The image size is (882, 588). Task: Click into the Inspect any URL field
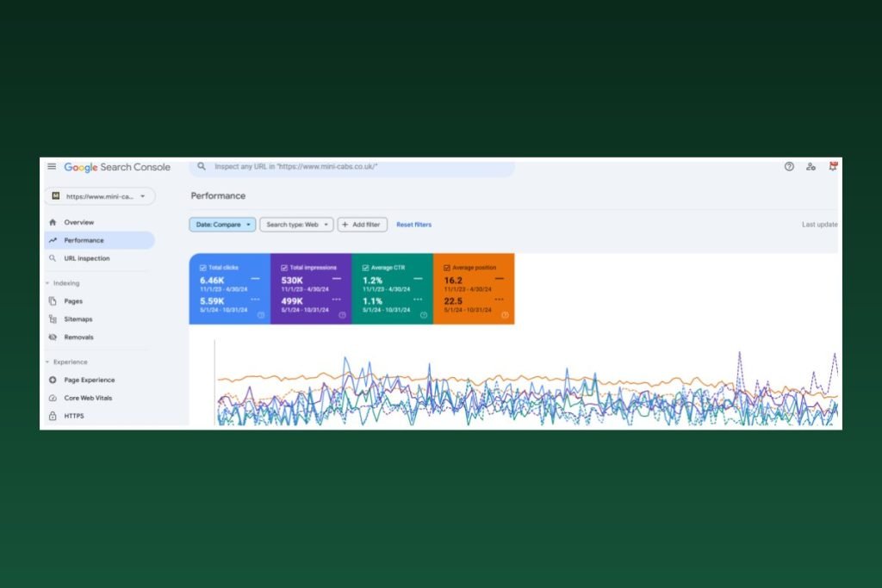pyautogui.click(x=352, y=166)
